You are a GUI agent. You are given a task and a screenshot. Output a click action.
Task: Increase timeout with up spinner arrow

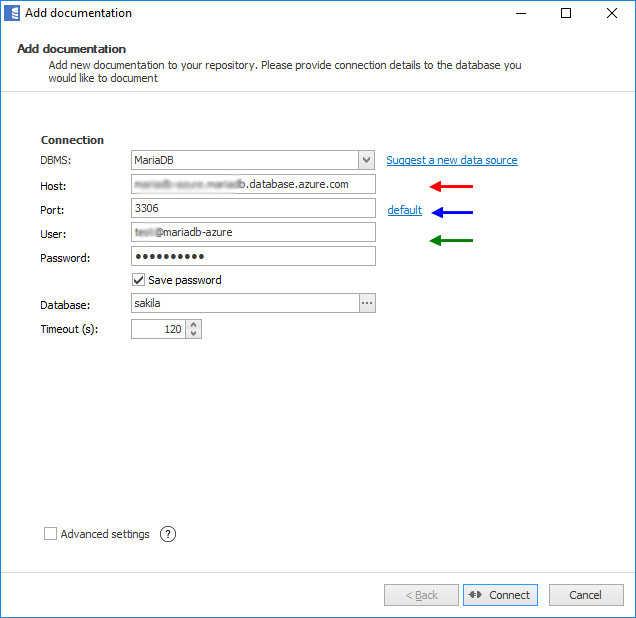tap(193, 324)
